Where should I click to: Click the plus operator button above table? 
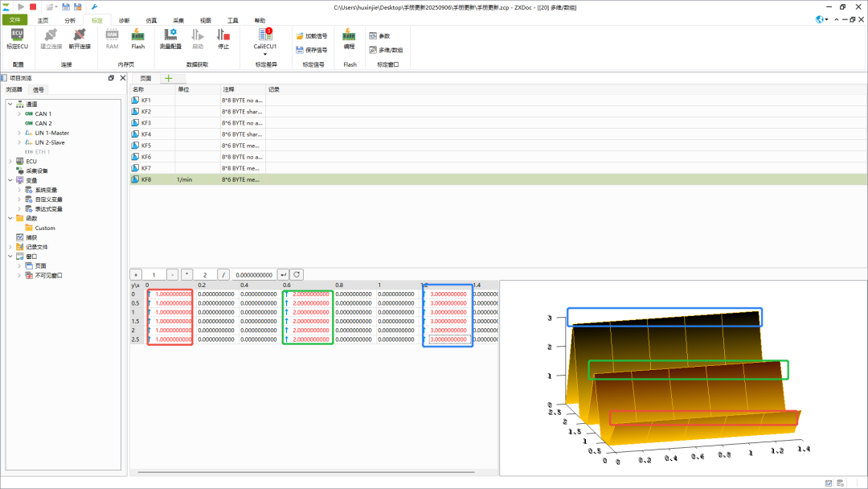click(136, 274)
